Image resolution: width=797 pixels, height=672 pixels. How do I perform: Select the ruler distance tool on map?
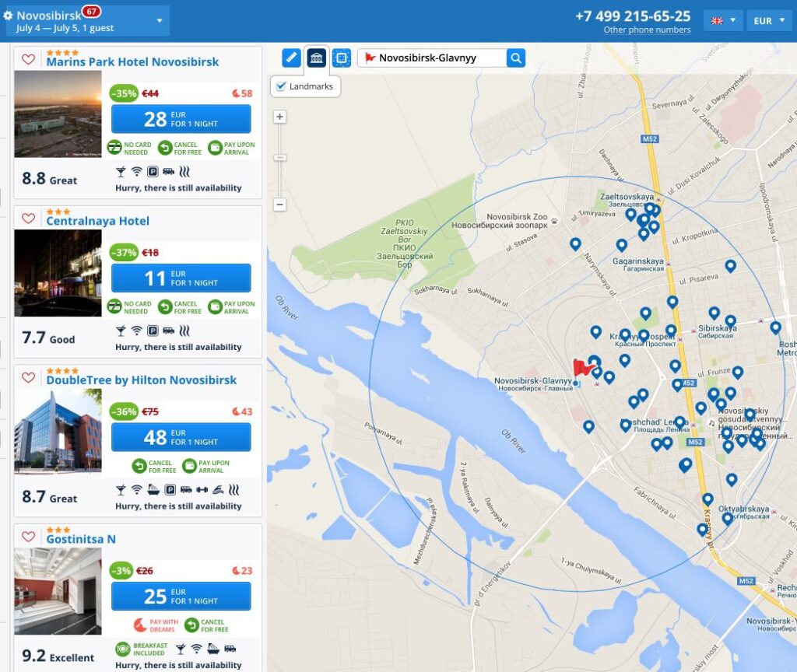click(291, 58)
